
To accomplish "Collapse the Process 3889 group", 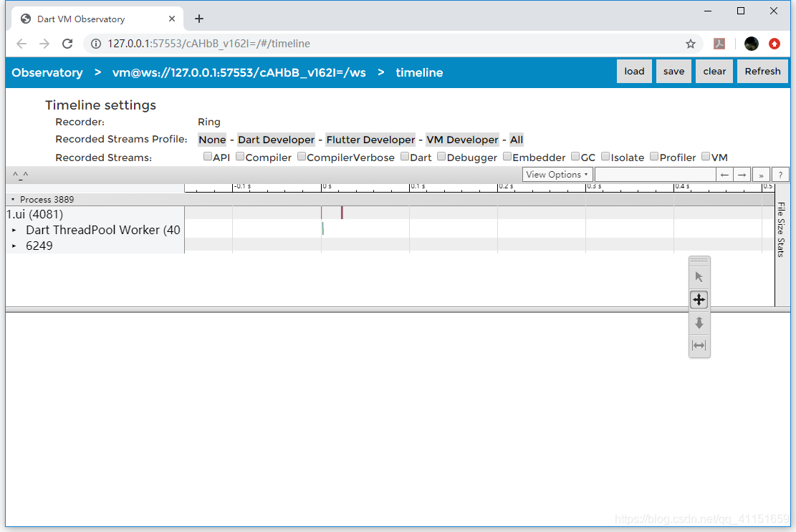I will tap(13, 199).
